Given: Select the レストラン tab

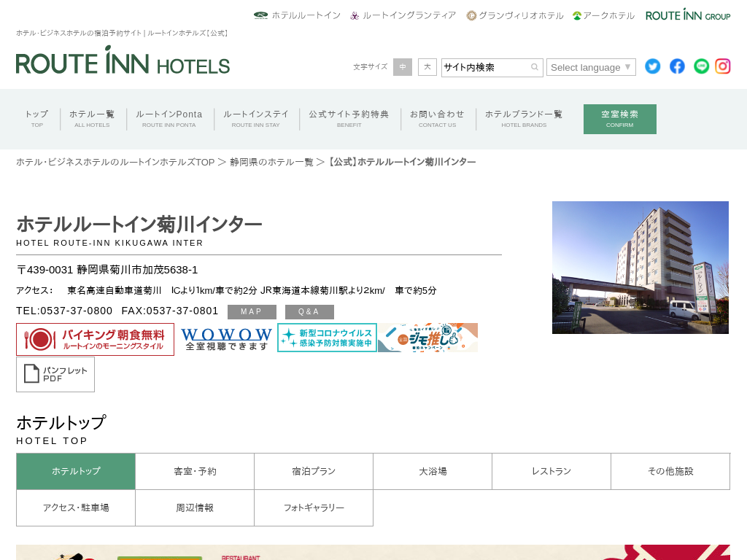Looking at the screenshot, I should [x=551, y=472].
